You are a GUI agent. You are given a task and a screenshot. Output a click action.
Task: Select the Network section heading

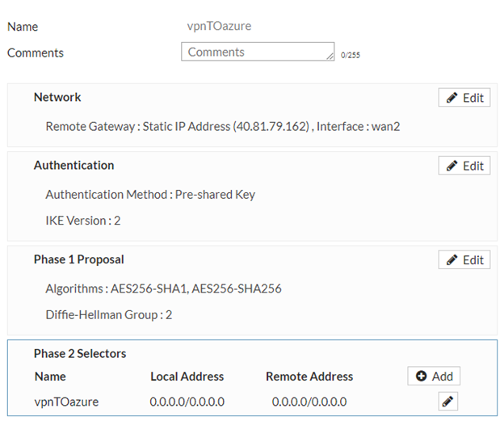[57, 97]
